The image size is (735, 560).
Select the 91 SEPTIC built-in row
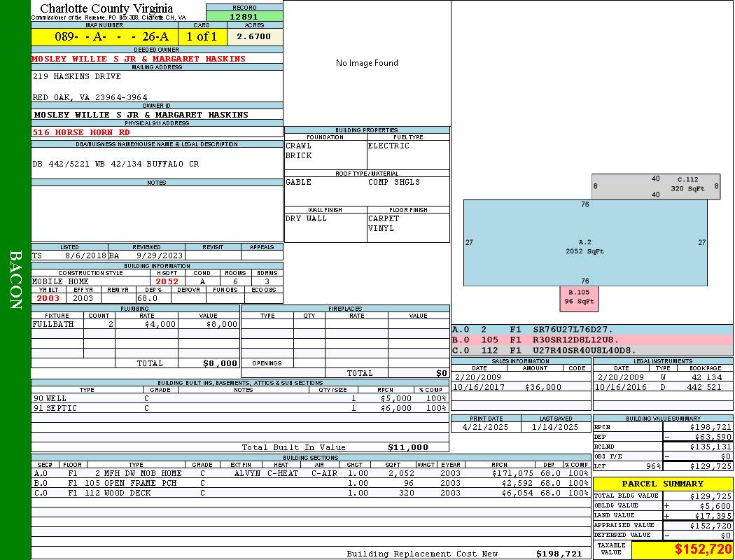(x=240, y=408)
